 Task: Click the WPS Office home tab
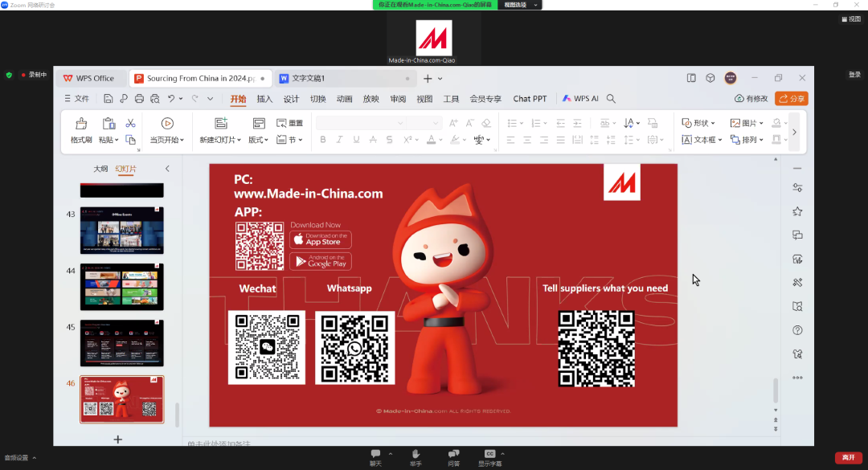[88, 79]
